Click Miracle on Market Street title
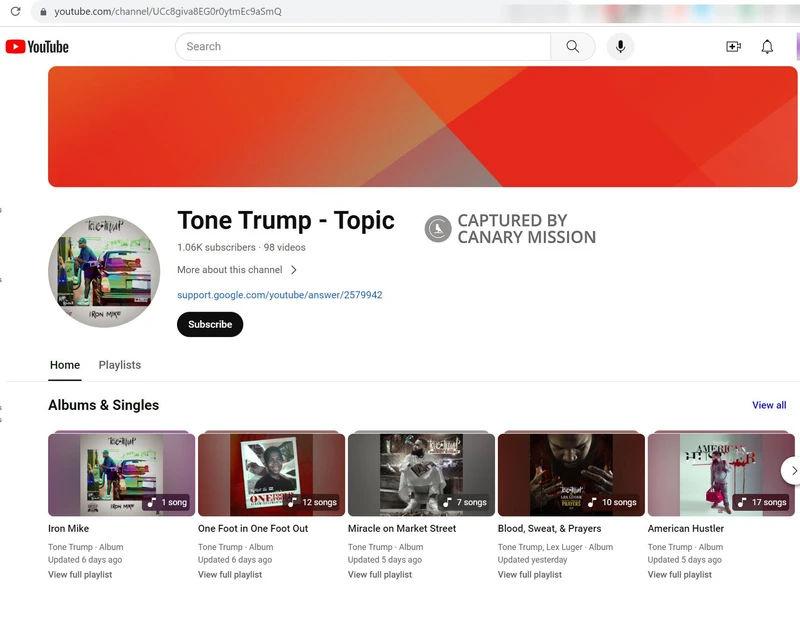The height and width of the screenshot is (633, 800). coord(402,528)
